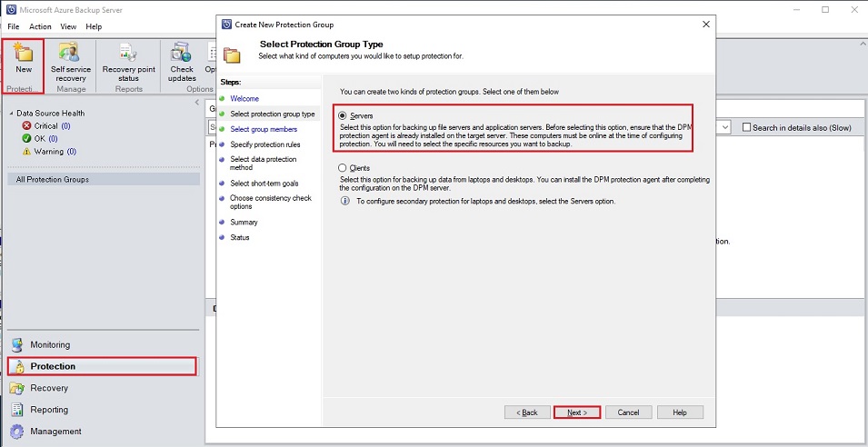This screenshot has width=868, height=447.
Task: Open Recovery point status report
Action: pos(129,62)
